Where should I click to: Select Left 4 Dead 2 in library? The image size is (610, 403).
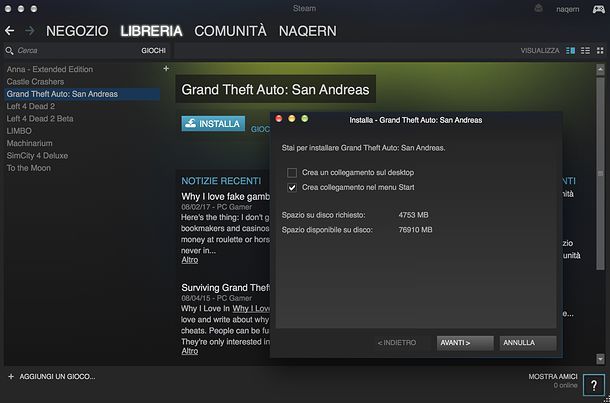pos(31,106)
